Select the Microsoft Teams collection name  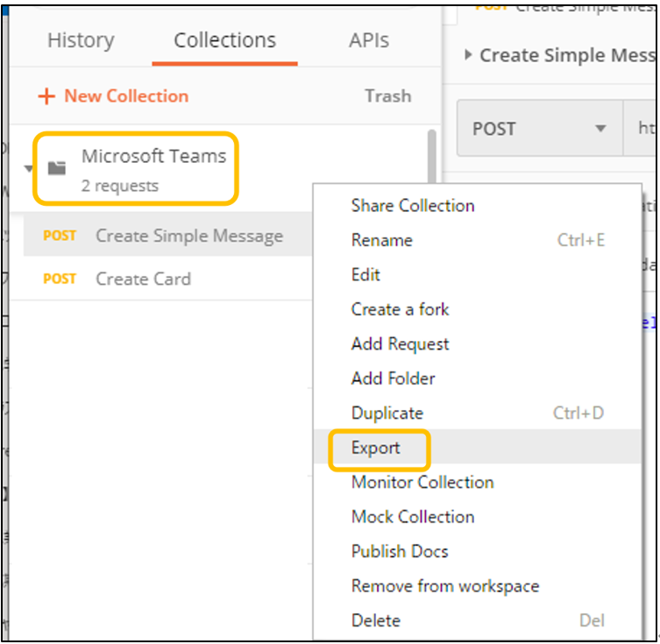coord(153,156)
